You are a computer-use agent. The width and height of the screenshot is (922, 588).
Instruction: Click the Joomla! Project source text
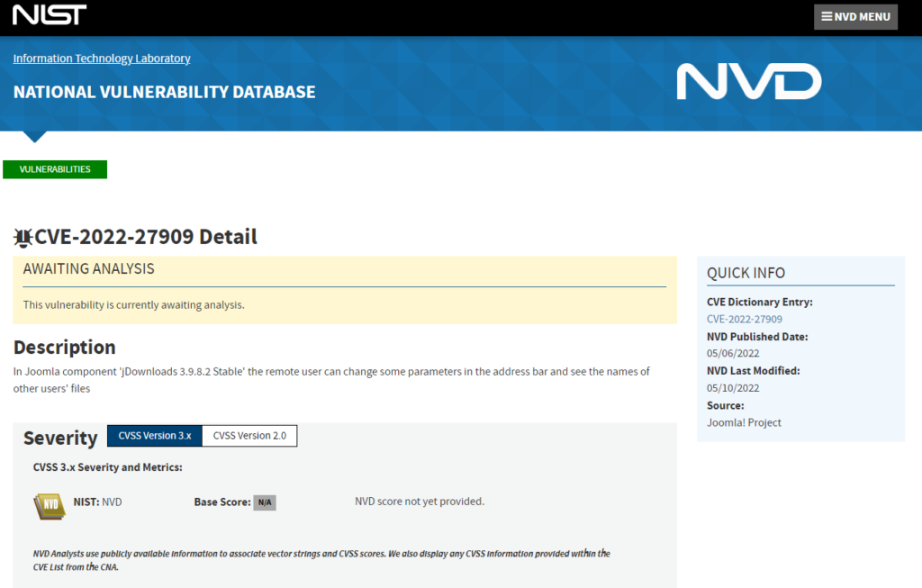click(x=744, y=422)
